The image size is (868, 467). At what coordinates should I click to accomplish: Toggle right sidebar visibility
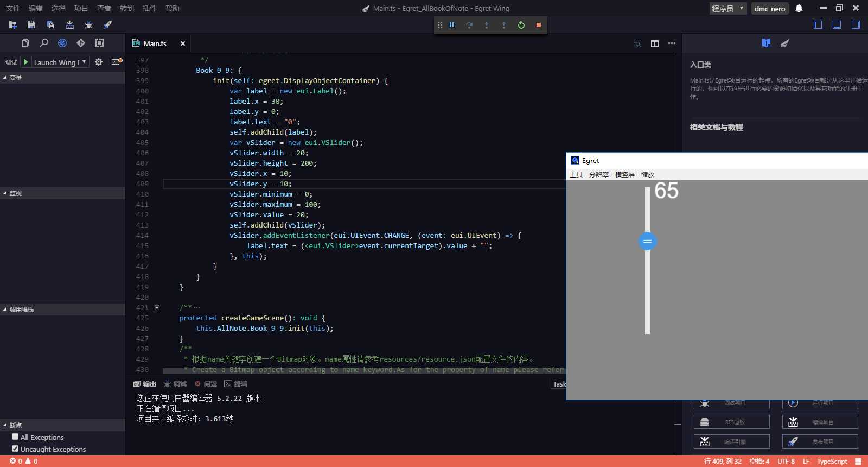pos(856,24)
